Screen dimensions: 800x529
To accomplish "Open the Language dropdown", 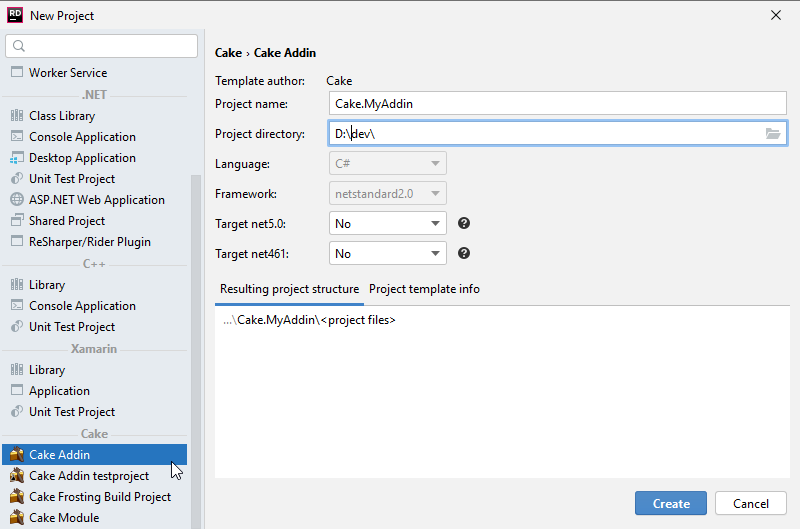I will 388,163.
